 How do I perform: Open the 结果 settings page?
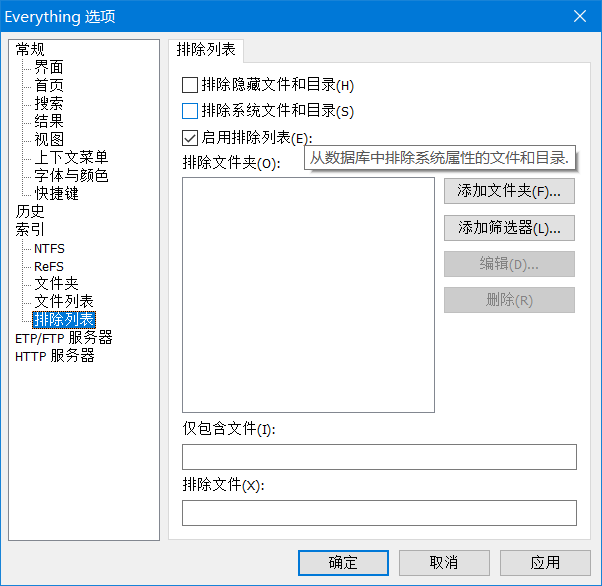(49, 121)
